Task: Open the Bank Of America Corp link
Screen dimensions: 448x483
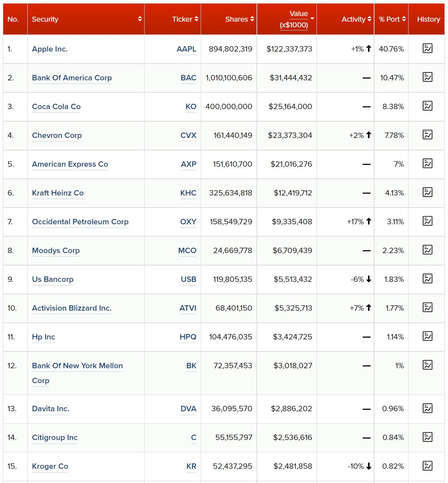Action: coord(72,78)
